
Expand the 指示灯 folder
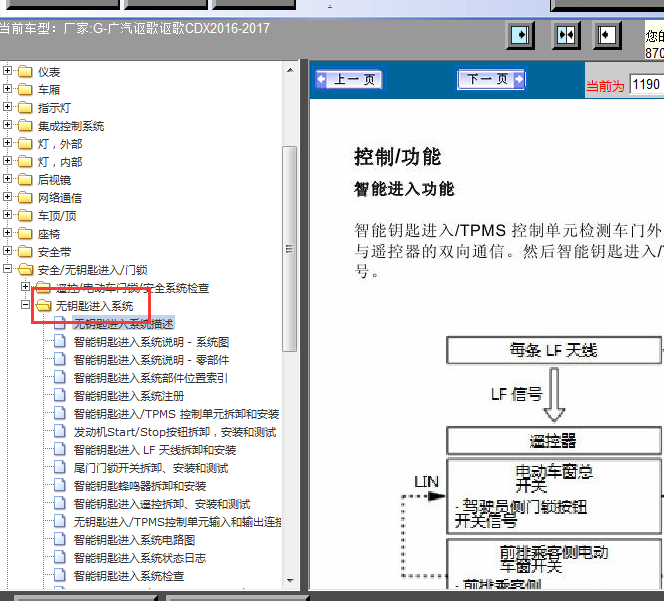(7, 106)
